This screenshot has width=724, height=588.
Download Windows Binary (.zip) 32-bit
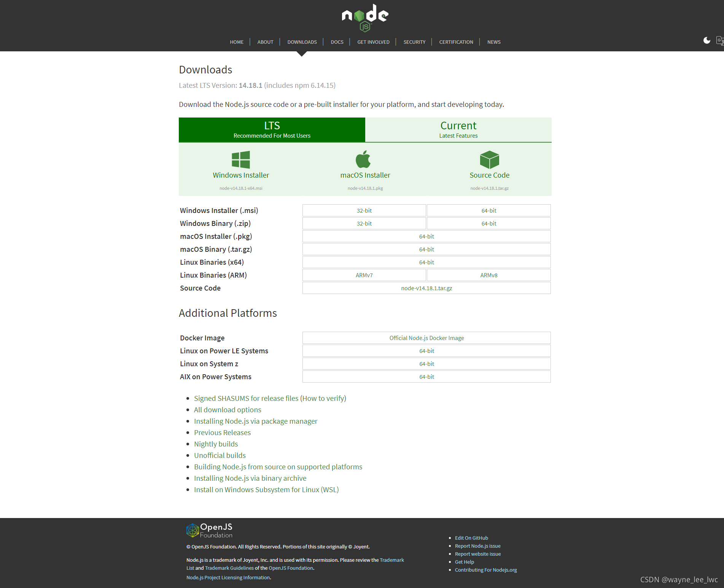point(364,223)
